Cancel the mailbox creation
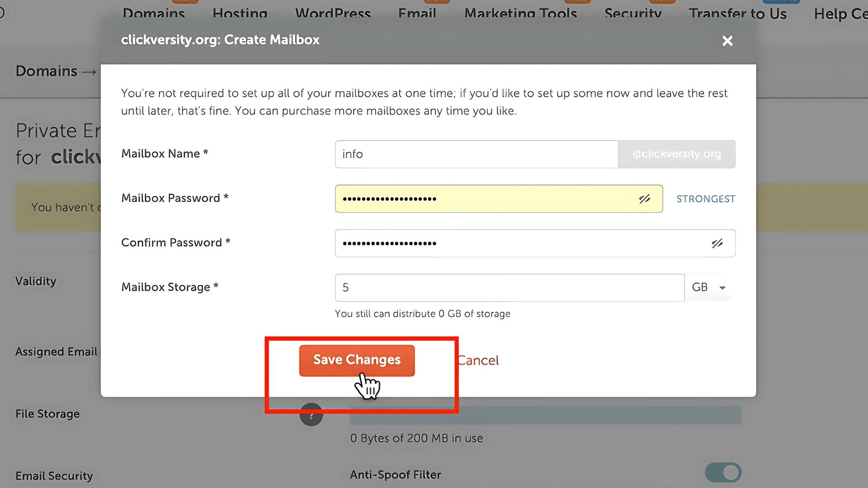Screen dimensions: 868x488 tap(478, 361)
